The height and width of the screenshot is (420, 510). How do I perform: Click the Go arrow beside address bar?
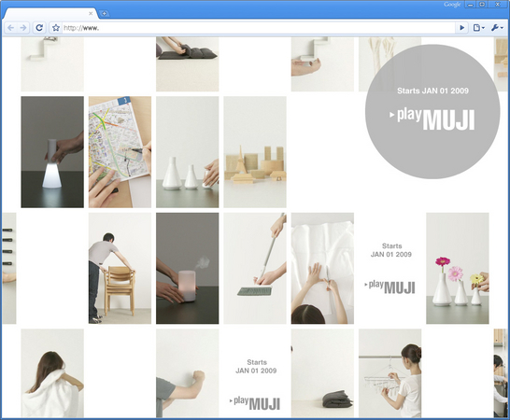pyautogui.click(x=461, y=28)
